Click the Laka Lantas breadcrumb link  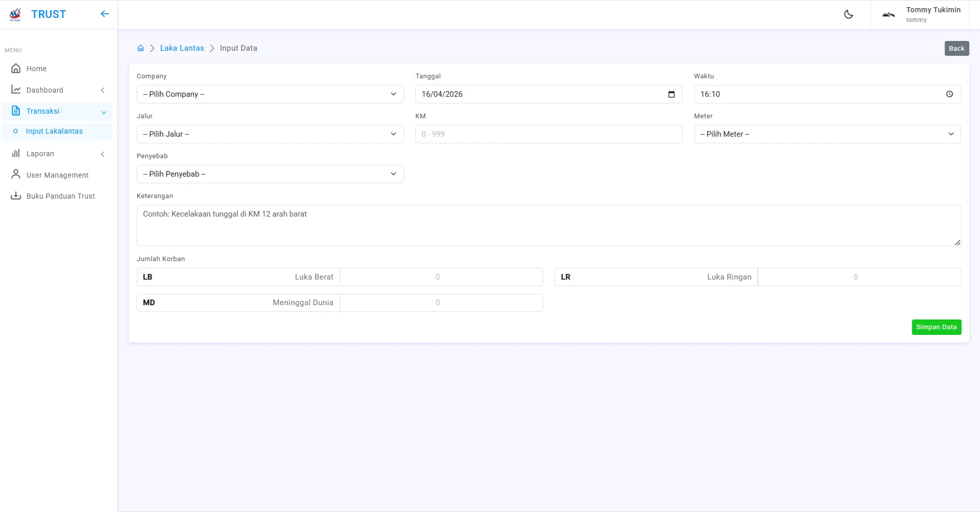pos(182,48)
